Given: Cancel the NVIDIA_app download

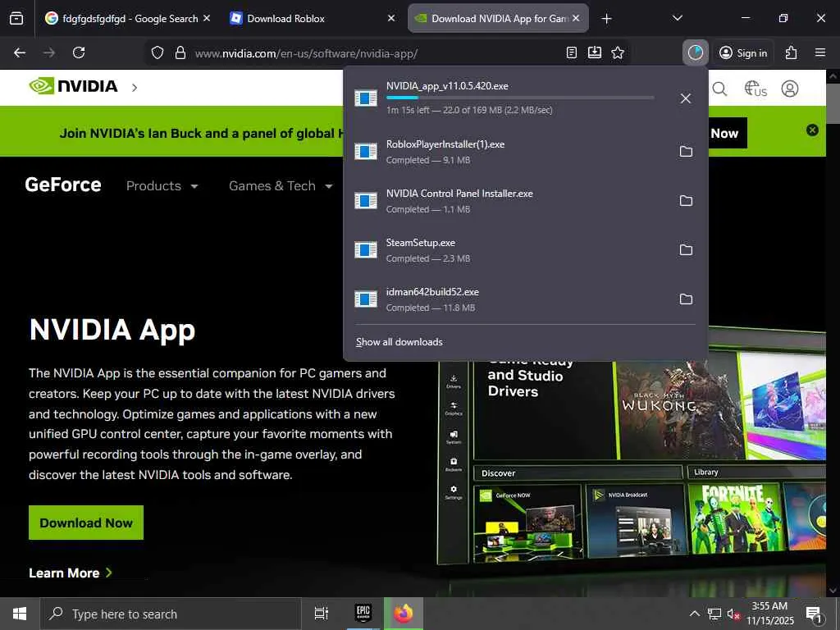Looking at the screenshot, I should 686,98.
